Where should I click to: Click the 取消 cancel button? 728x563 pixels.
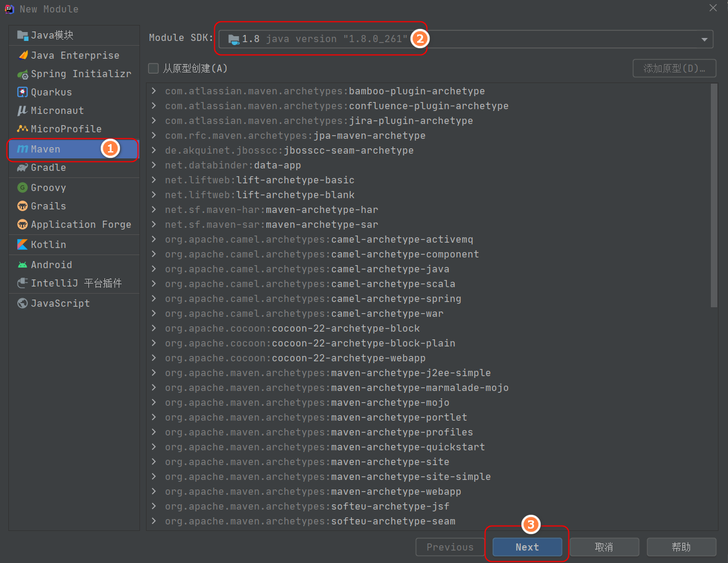click(x=604, y=547)
